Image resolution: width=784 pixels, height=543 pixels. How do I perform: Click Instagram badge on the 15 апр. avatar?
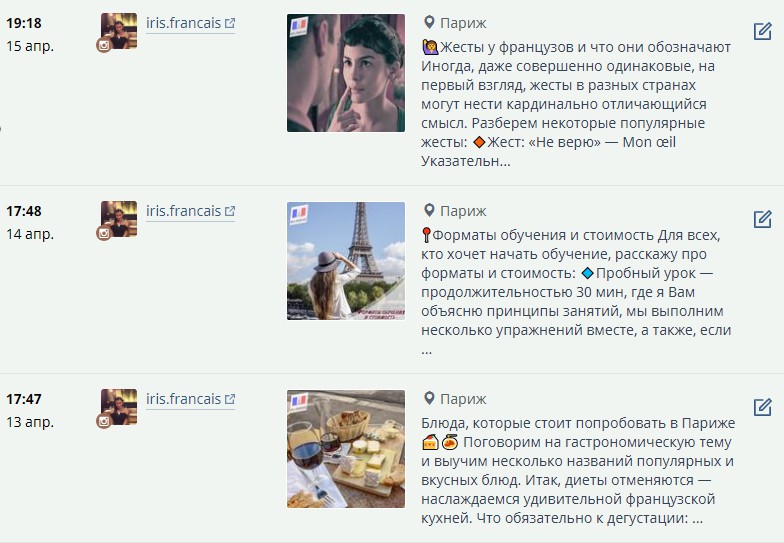104,46
